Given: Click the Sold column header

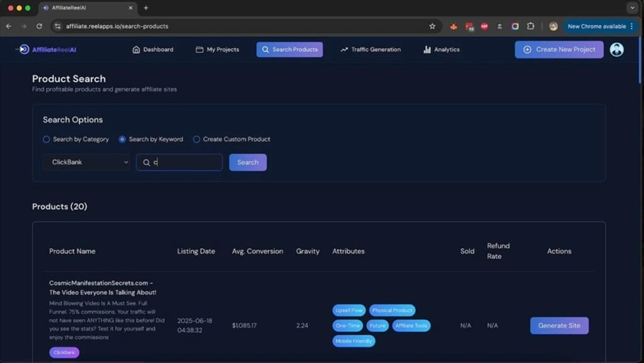Looking at the screenshot, I should [467, 251].
